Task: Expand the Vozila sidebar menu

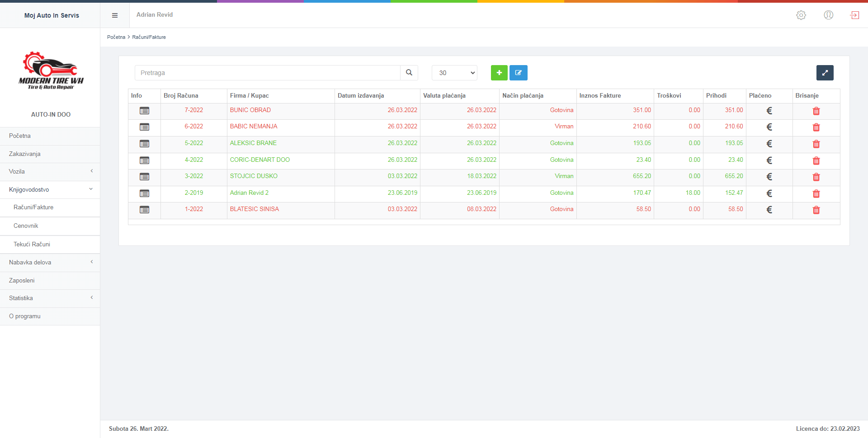Action: pos(50,172)
